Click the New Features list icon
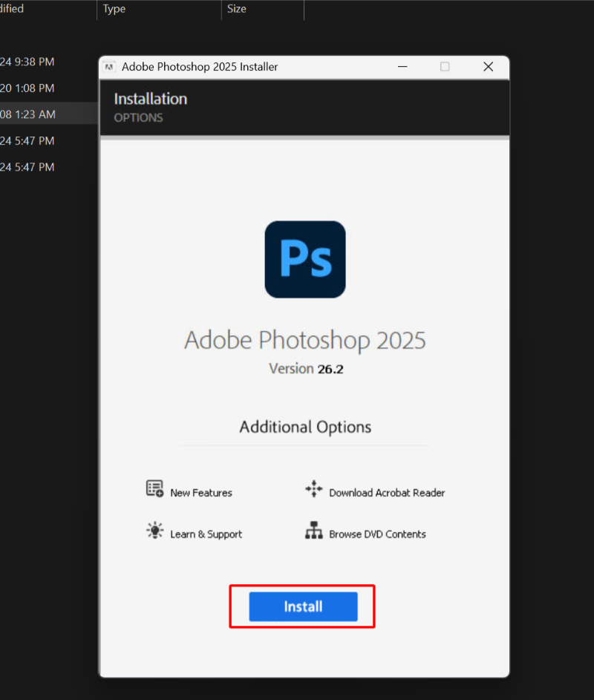This screenshot has height=700, width=594. [154, 489]
